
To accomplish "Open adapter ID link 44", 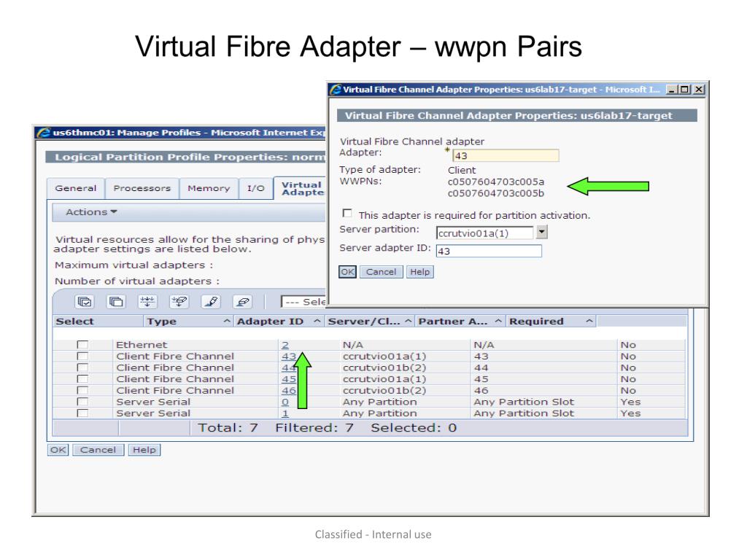I will click(x=289, y=367).
